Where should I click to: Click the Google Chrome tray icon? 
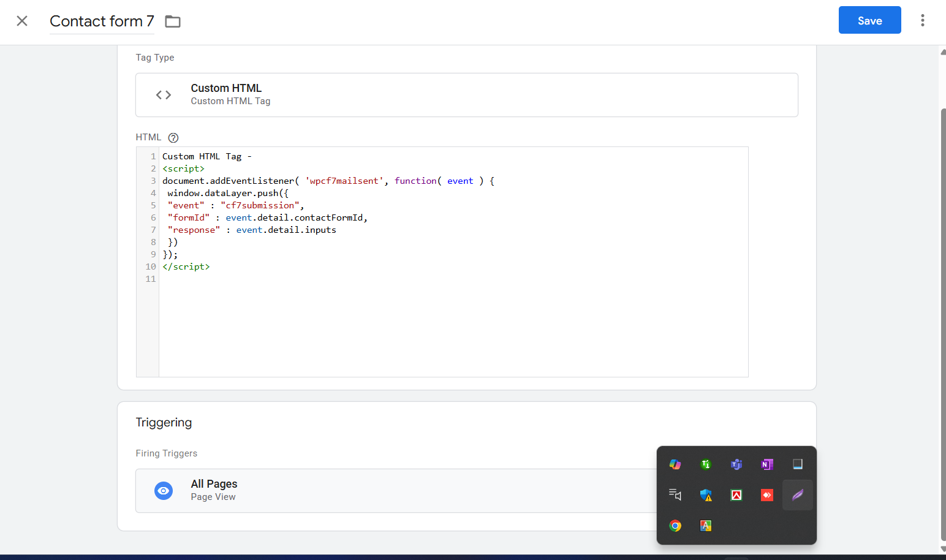tap(675, 526)
